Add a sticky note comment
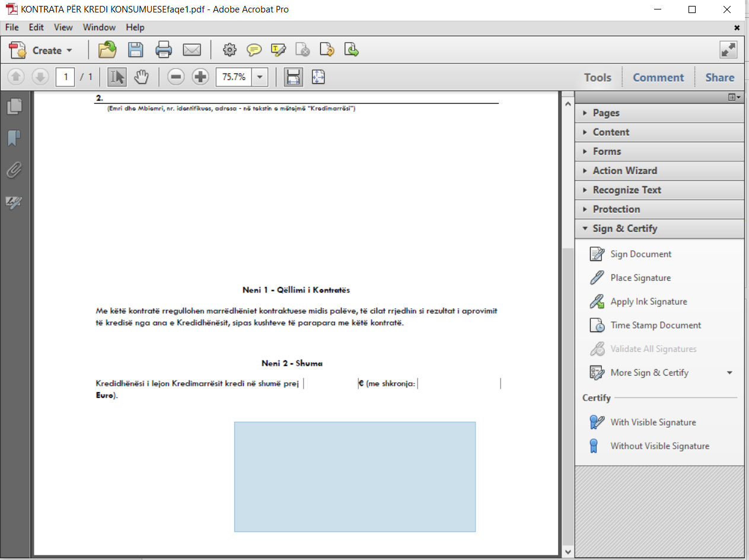Screen dimensions: 749x560 (254, 50)
